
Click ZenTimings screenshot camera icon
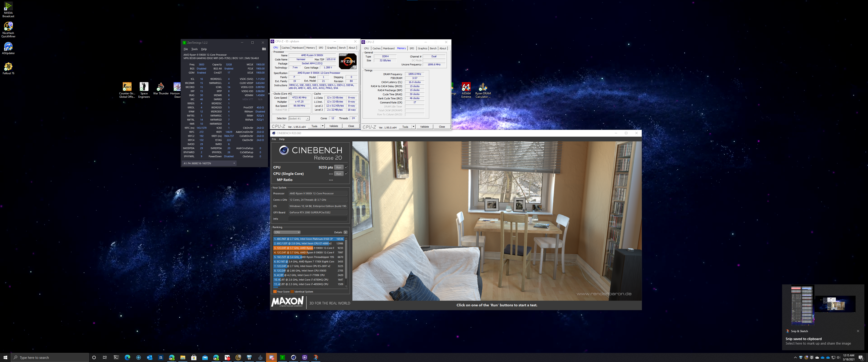click(264, 49)
